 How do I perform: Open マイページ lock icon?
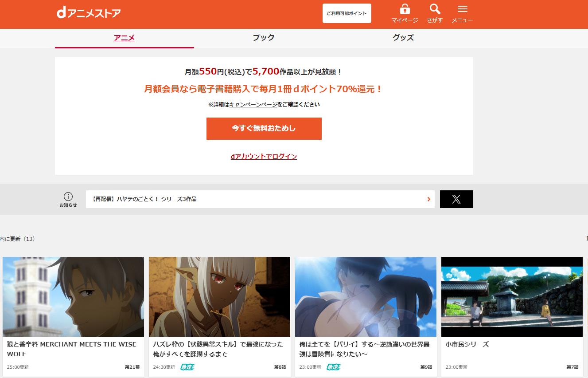point(405,9)
